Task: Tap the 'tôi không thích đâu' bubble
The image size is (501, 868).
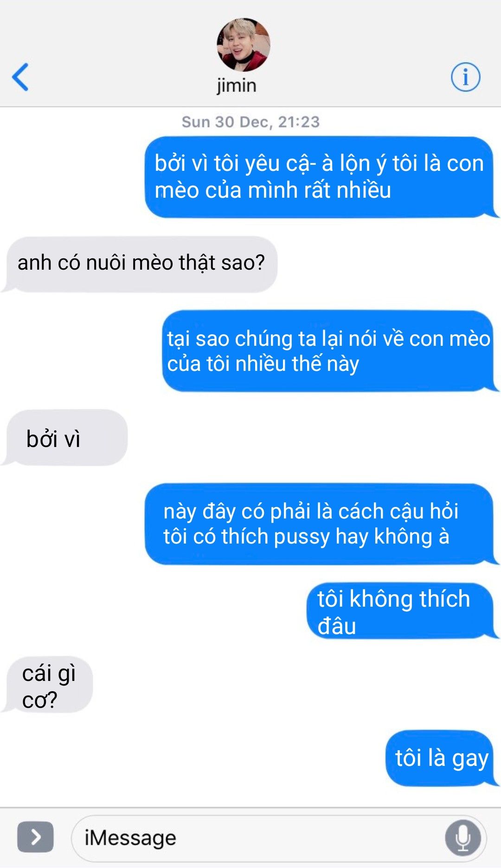Action: coord(402,611)
